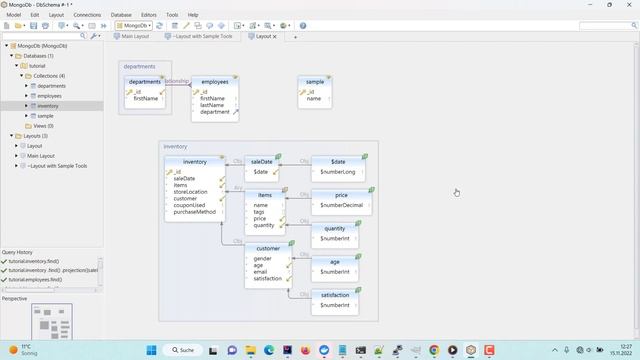Viewport: 640px width, 360px height.
Task: Click the green leaf icon on the customer box
Action: [291, 243]
